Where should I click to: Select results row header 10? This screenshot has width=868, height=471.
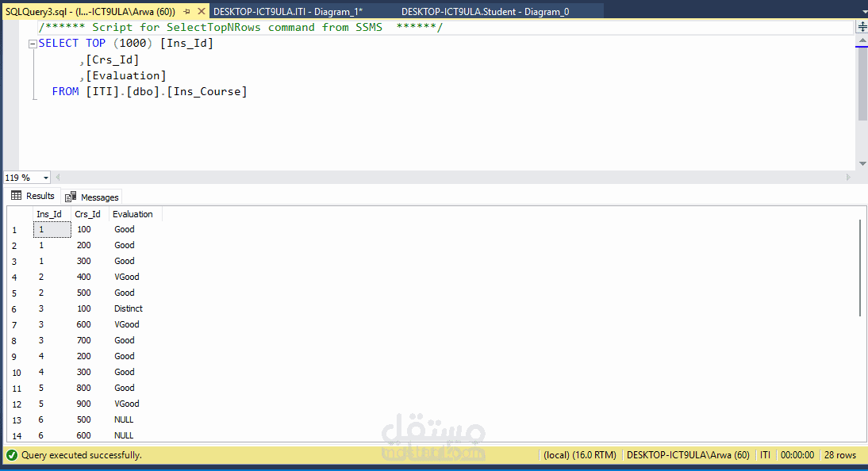click(19, 373)
